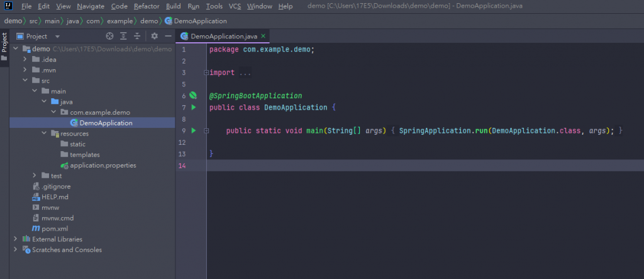Collapse the resources folder arrow
The image size is (644, 279).
tap(44, 134)
